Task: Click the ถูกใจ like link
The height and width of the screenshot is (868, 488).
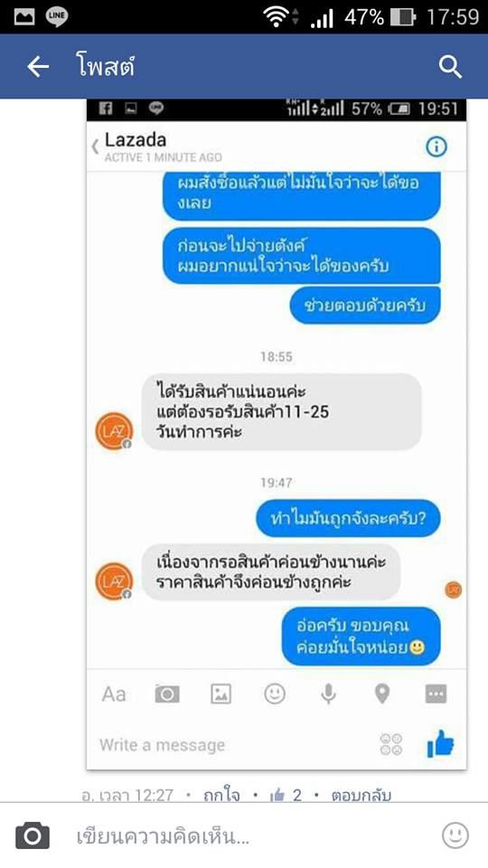Action: (x=221, y=796)
